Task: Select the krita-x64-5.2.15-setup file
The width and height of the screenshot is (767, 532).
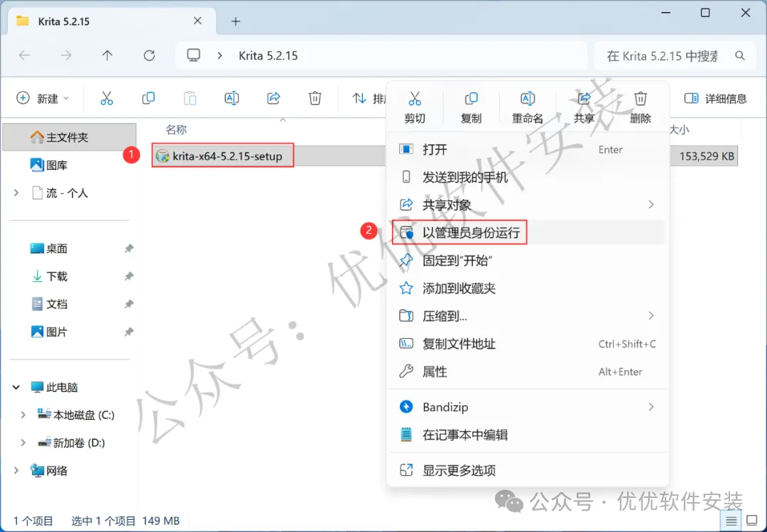Action: [x=222, y=156]
